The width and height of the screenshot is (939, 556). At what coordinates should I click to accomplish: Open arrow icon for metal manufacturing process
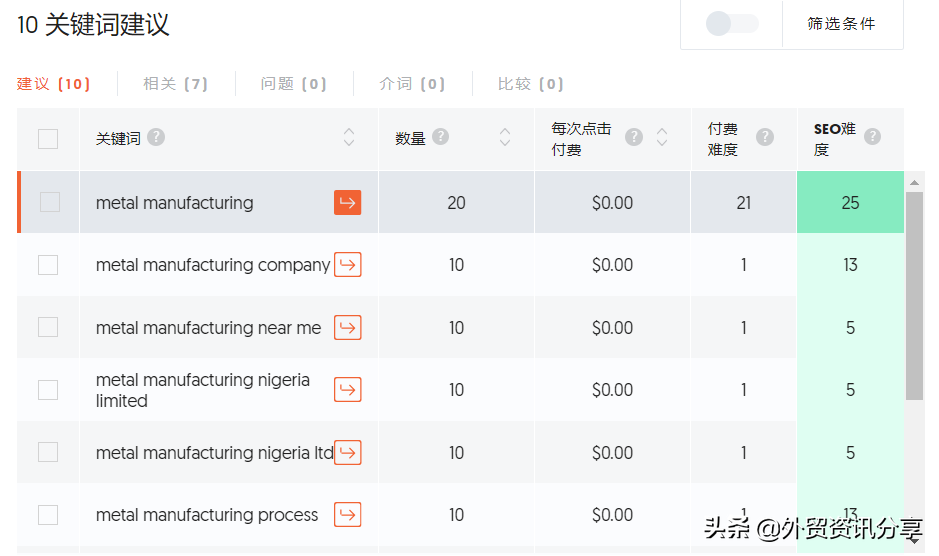click(347, 515)
